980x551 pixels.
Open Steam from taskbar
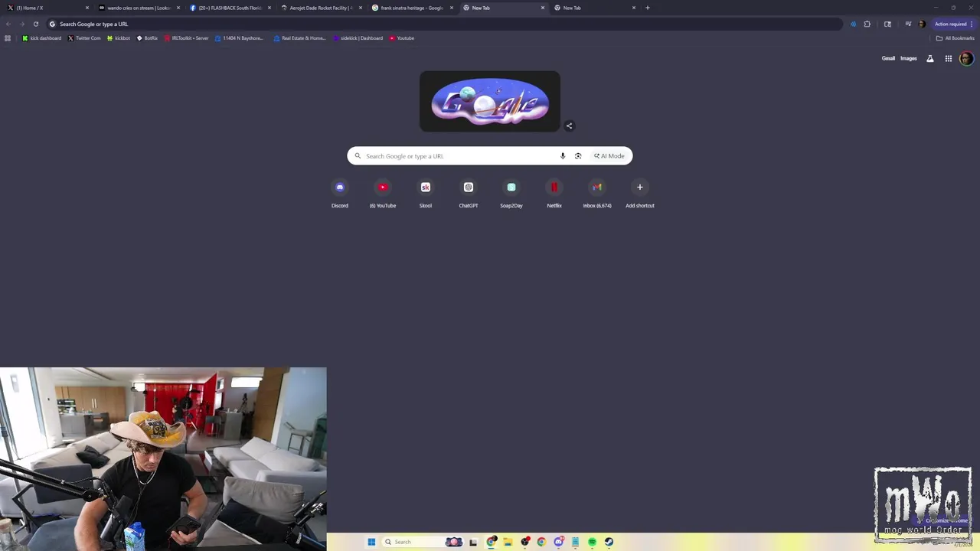click(609, 542)
